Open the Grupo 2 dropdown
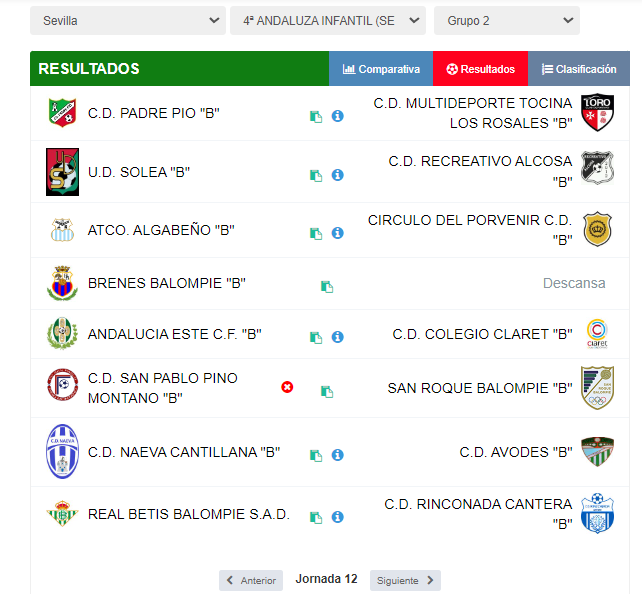Viewport: 642px width, 594px height. [506, 20]
